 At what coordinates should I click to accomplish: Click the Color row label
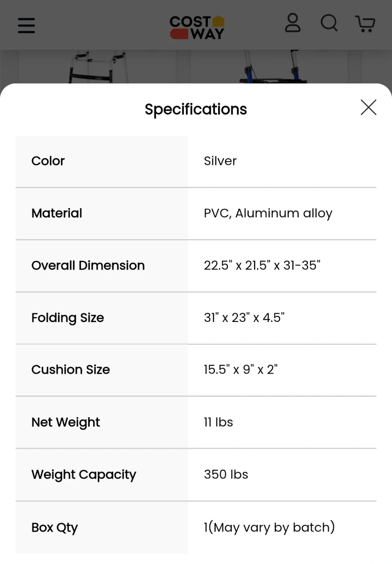(x=48, y=161)
